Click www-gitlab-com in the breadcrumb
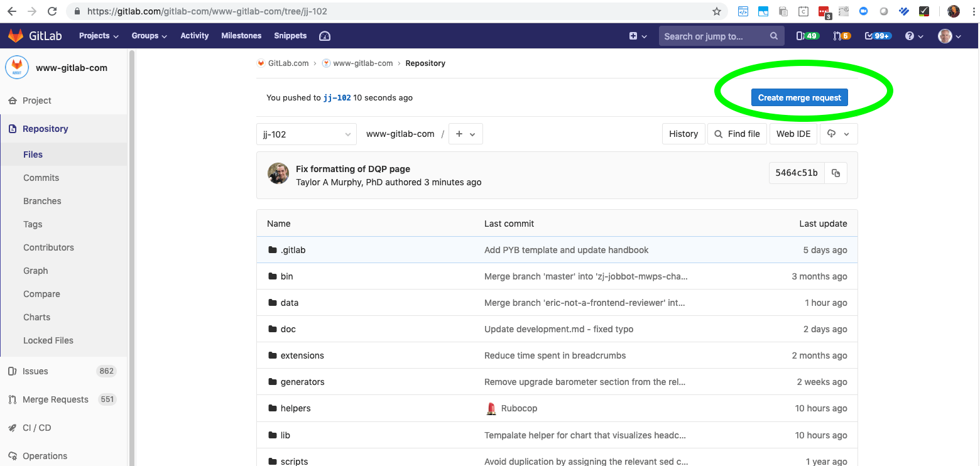This screenshot has height=466, width=980. pos(363,63)
